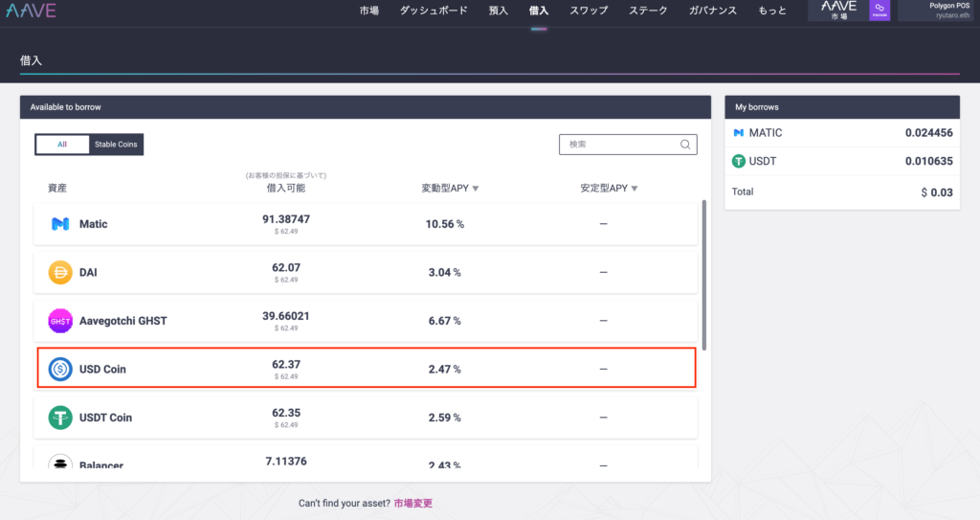Open the 市場 menu item

coord(368,11)
